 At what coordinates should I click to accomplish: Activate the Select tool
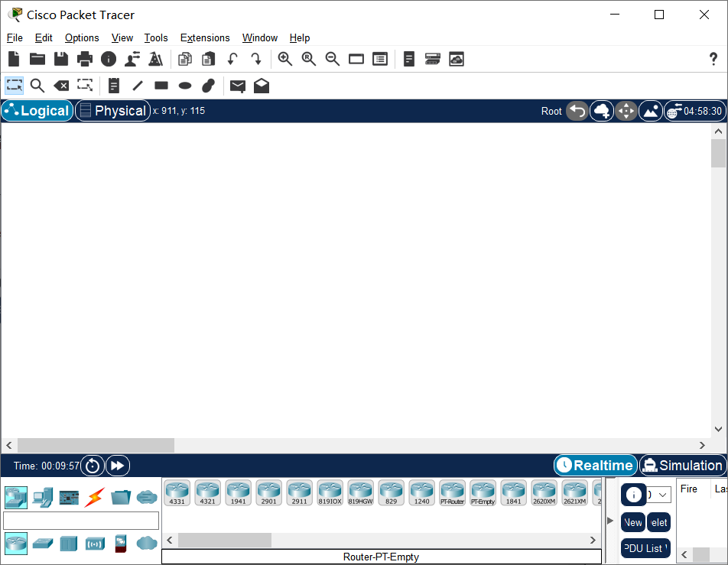pyautogui.click(x=15, y=86)
